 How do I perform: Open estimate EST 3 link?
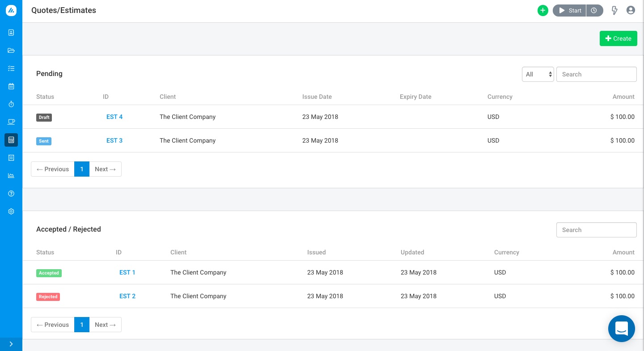point(114,140)
